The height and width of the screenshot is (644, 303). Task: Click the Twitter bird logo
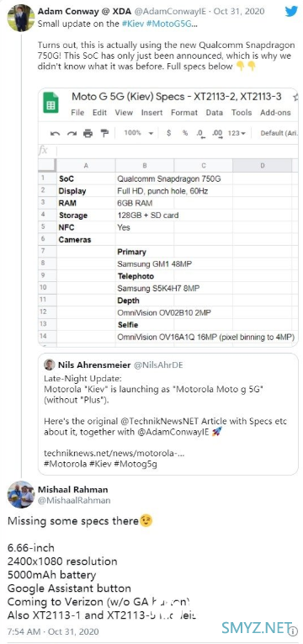click(291, 12)
